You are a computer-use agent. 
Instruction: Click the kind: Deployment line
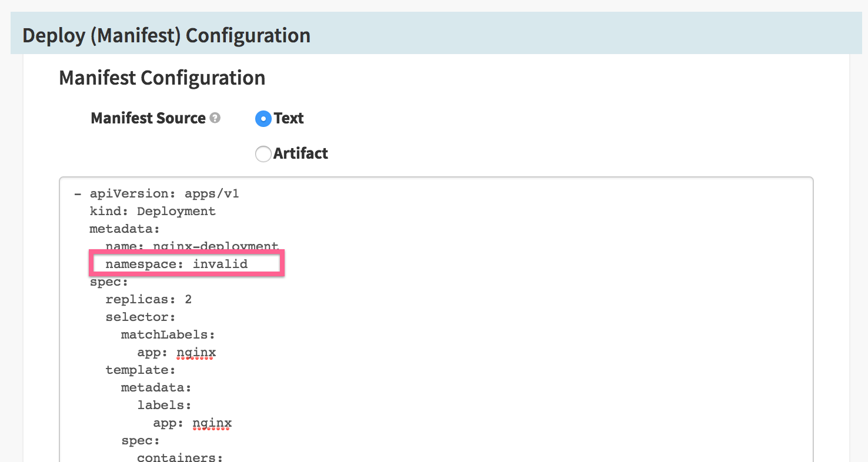[152, 212]
